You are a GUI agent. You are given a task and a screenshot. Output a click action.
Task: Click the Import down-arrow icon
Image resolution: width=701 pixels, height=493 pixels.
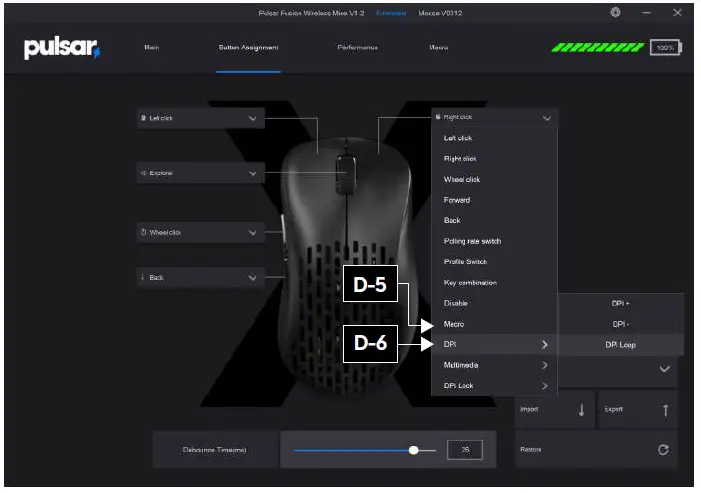(581, 410)
